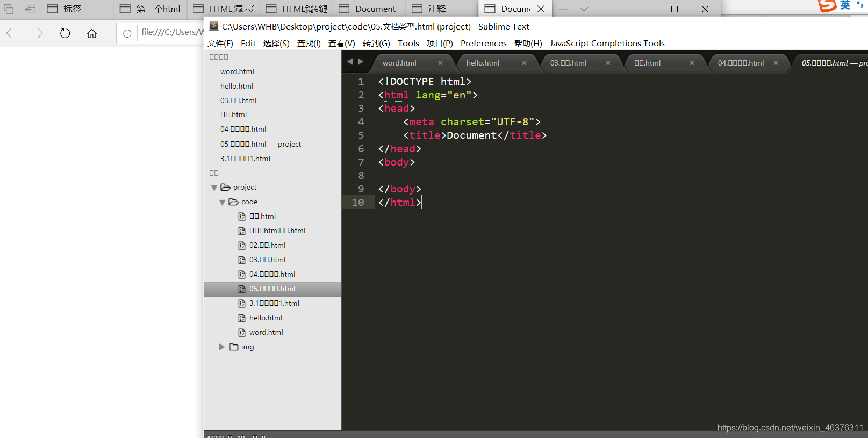Click the browser home icon
This screenshot has width=868, height=438.
click(92, 33)
